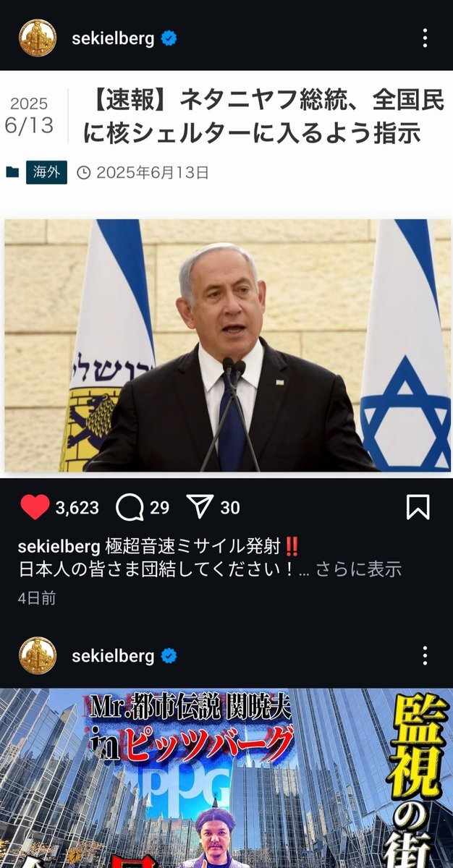Viewport: 453px width, 868px height.
Task: Open sekielberg profile avatar at top
Action: 38,38
